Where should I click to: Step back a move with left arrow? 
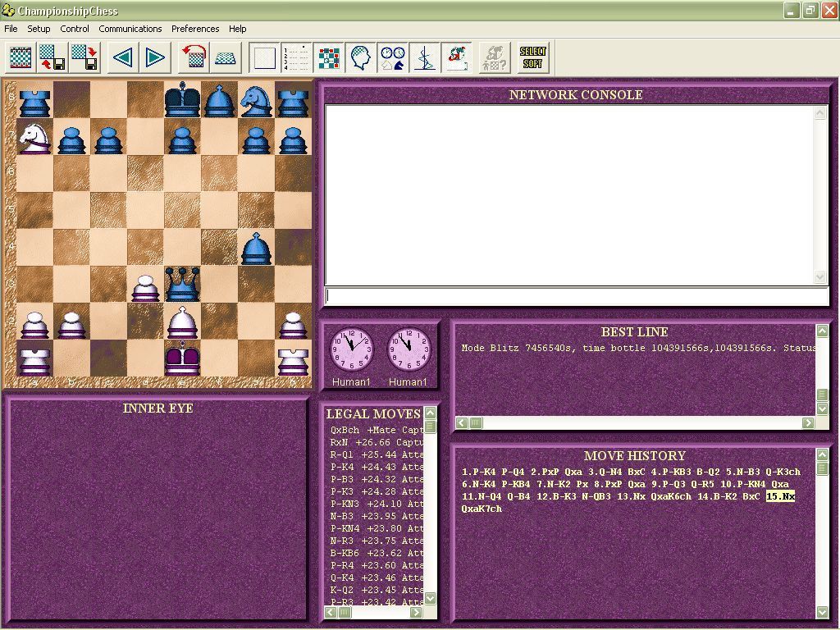pyautogui.click(x=122, y=58)
